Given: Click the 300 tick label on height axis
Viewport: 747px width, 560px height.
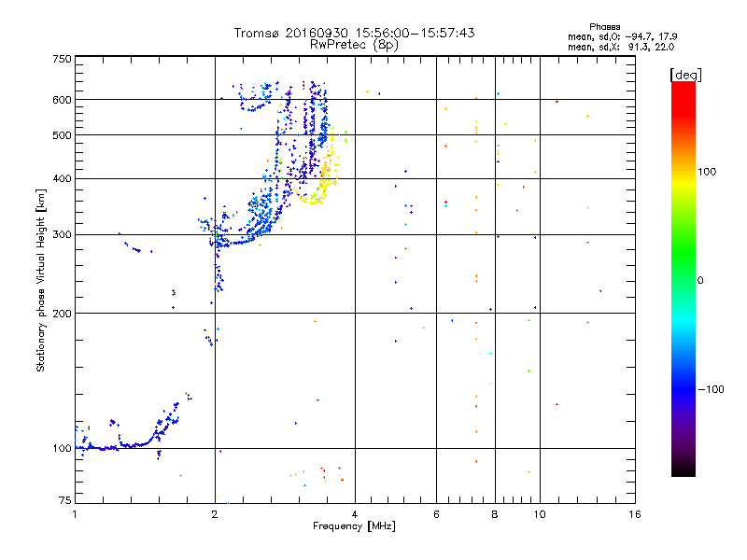Looking at the screenshot, I should [x=62, y=234].
